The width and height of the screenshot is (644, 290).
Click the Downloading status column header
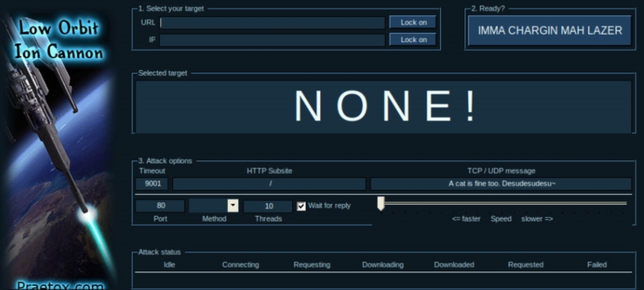click(383, 264)
